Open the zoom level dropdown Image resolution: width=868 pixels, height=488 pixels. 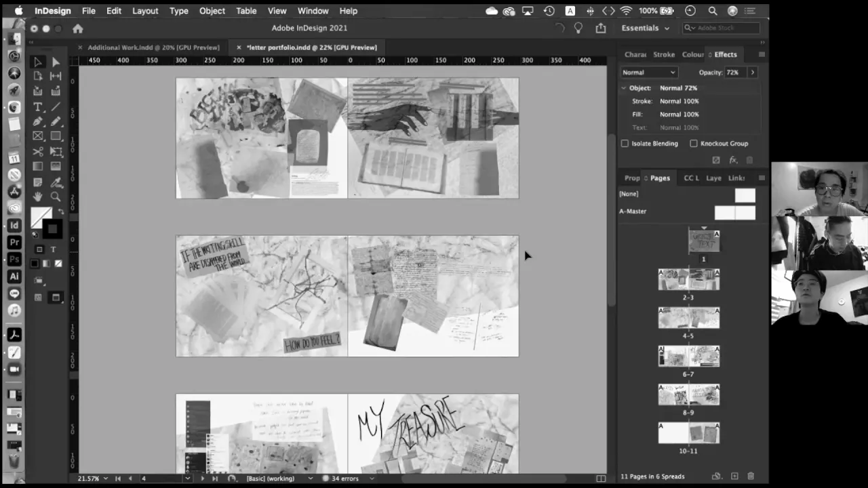click(105, 479)
